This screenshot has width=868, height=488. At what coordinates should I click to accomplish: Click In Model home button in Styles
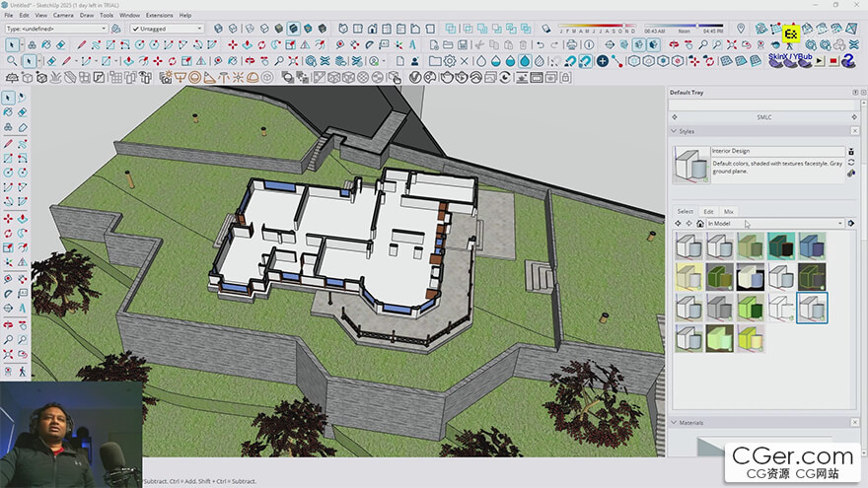pyautogui.click(x=700, y=224)
